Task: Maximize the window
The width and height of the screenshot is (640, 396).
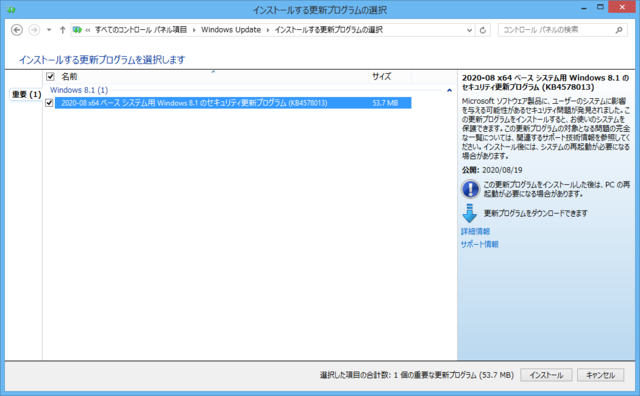Action: [600, 7]
